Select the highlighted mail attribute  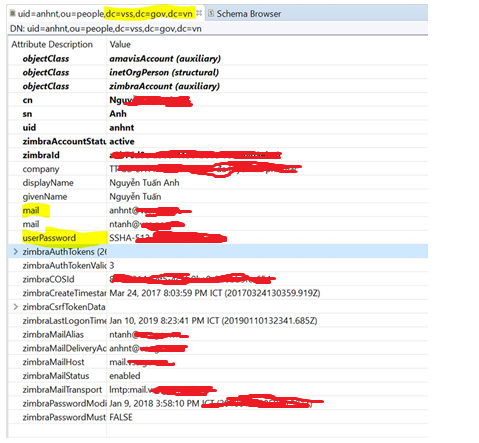pyautogui.click(x=31, y=211)
